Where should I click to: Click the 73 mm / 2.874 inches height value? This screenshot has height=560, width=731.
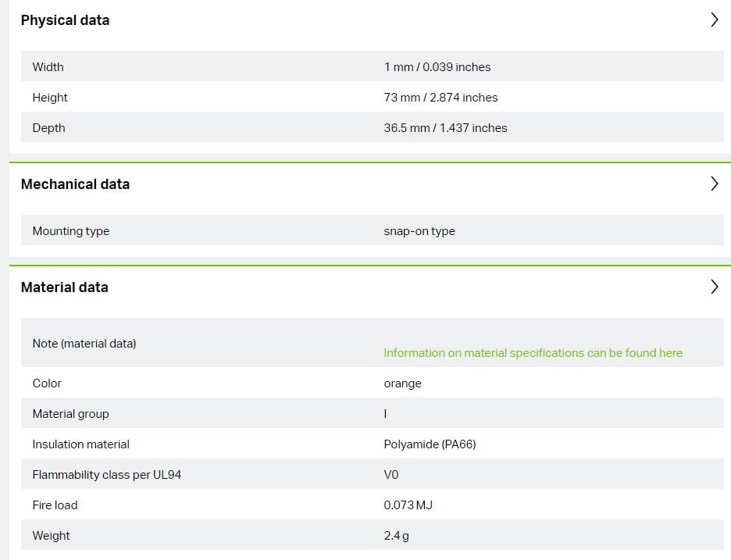coord(440,98)
